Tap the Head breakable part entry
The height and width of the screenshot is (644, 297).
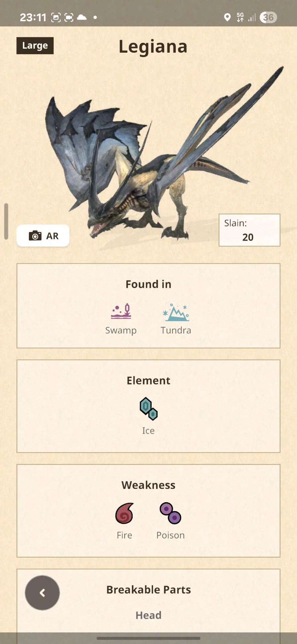click(x=148, y=615)
